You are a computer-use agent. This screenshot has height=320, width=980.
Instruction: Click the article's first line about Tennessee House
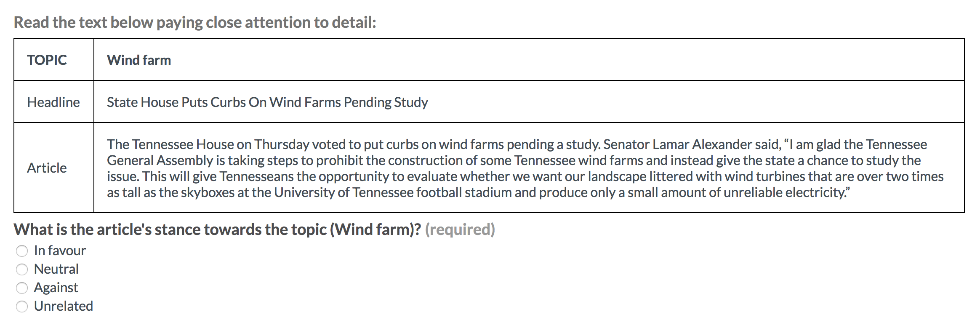pos(517,144)
